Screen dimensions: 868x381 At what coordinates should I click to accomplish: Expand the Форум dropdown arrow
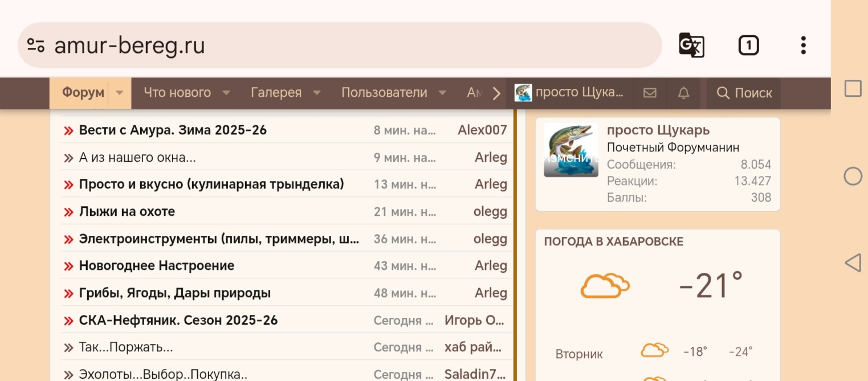point(119,93)
